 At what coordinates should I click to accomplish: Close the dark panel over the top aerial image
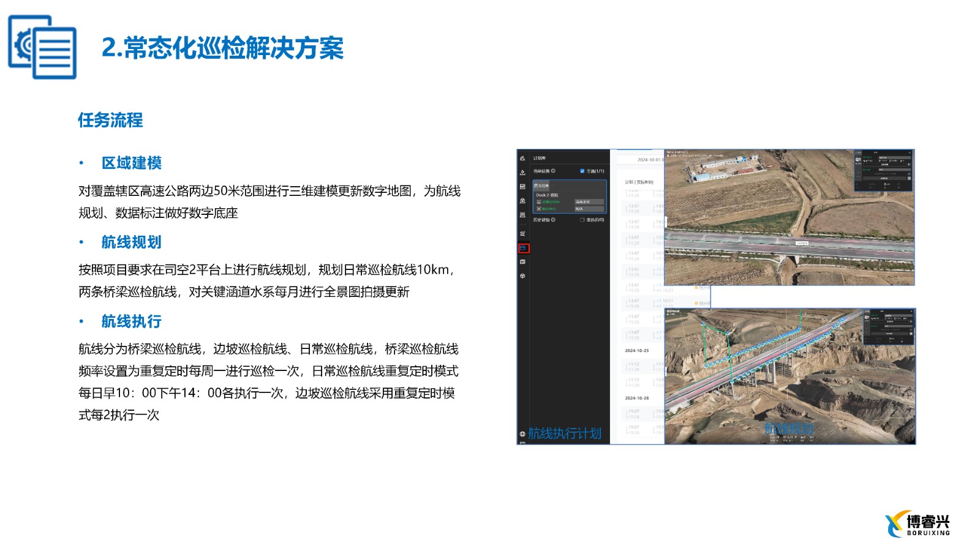[910, 152]
